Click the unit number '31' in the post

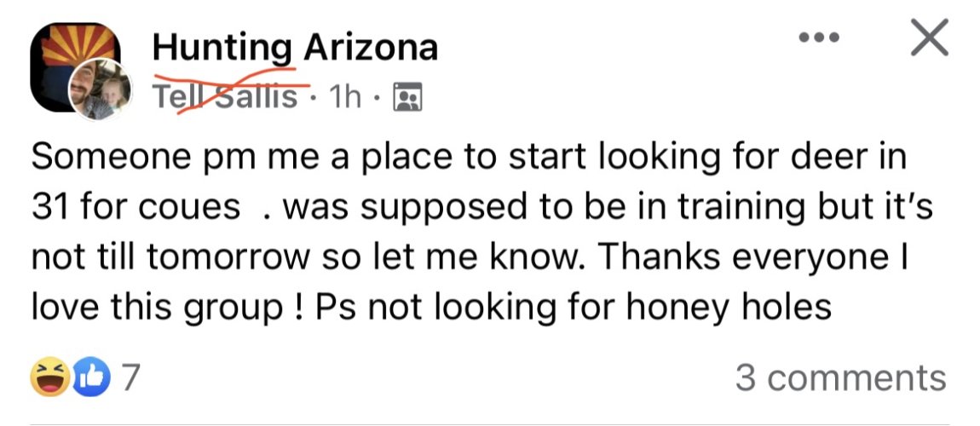(45, 207)
